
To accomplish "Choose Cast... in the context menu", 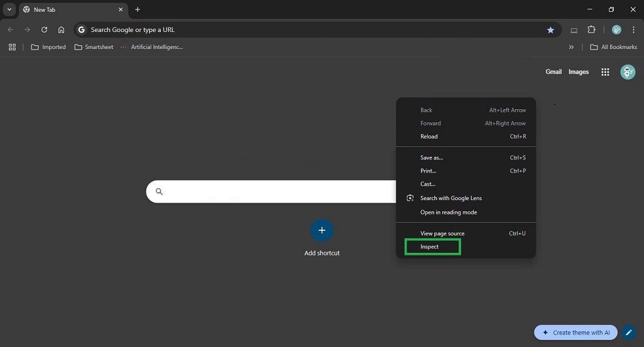I will [x=466, y=184].
